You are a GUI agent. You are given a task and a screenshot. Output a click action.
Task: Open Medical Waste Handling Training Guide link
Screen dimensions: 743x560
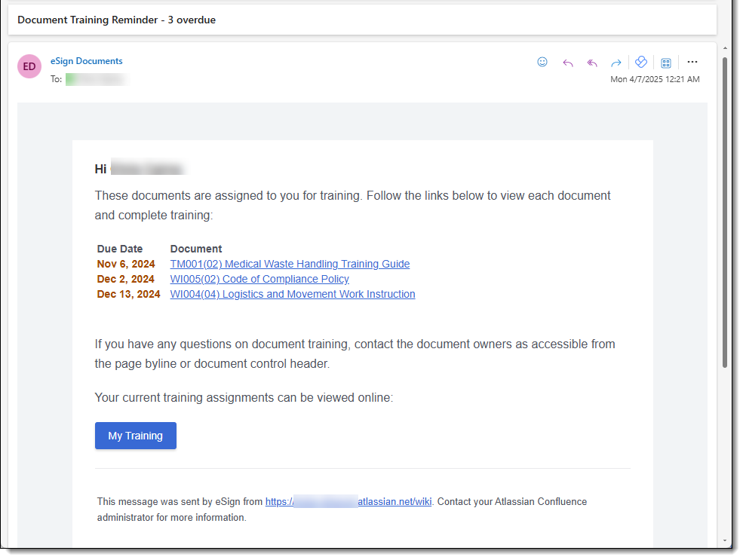pos(290,264)
